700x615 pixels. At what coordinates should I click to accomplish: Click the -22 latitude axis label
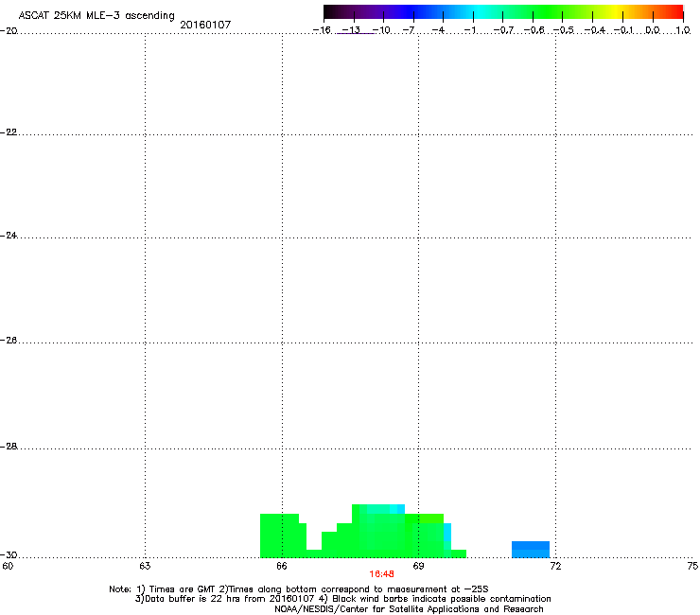click(x=9, y=132)
